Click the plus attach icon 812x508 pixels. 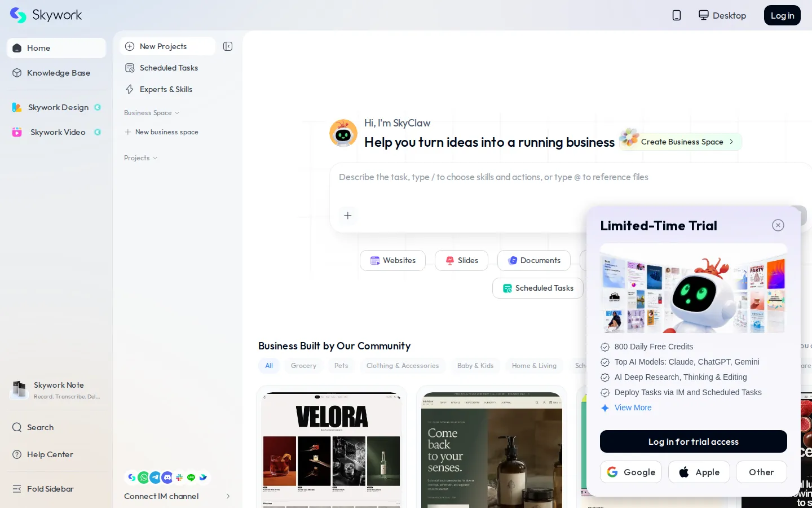click(x=348, y=216)
